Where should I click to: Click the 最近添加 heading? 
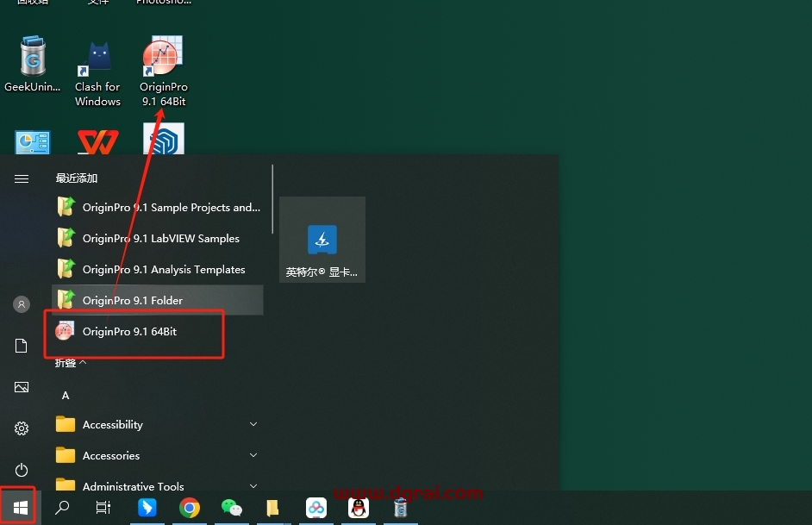point(77,178)
